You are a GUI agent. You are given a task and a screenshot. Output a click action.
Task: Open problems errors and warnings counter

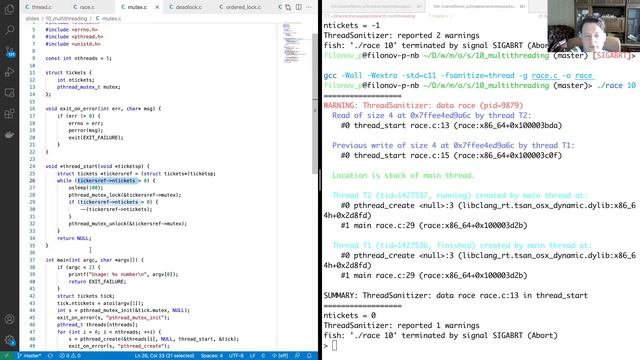click(70, 356)
